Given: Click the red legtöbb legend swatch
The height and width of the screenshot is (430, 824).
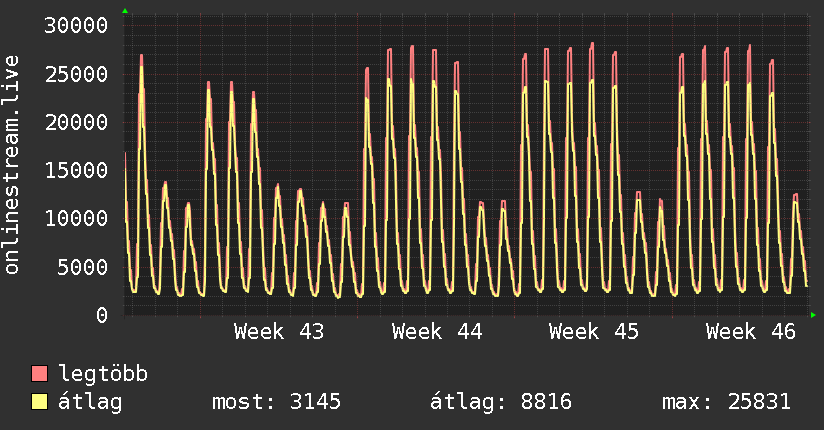Looking at the screenshot, I should (x=39, y=373).
